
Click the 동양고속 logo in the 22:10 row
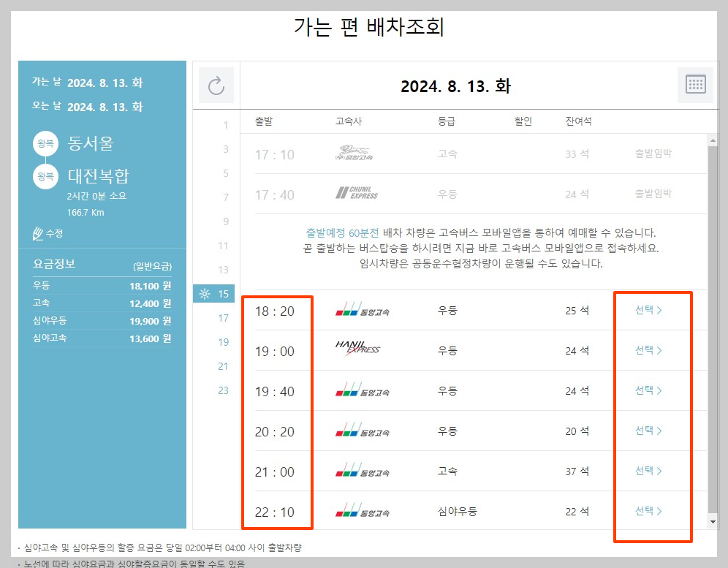tap(362, 511)
